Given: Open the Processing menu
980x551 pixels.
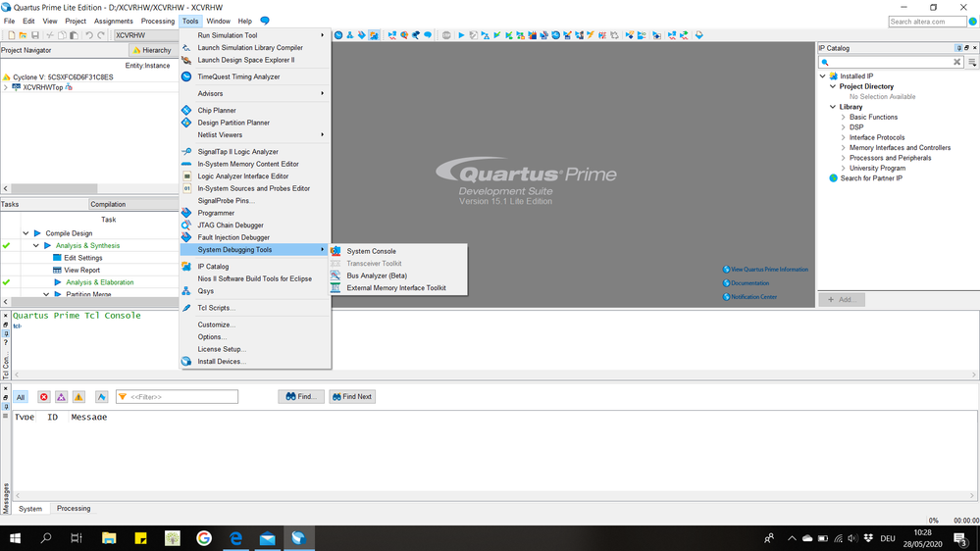Looking at the screenshot, I should click(158, 22).
